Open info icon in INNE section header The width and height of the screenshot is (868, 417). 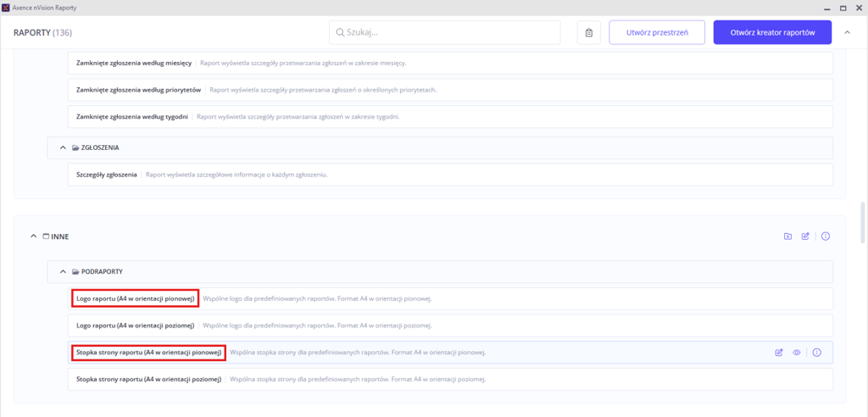tap(825, 236)
